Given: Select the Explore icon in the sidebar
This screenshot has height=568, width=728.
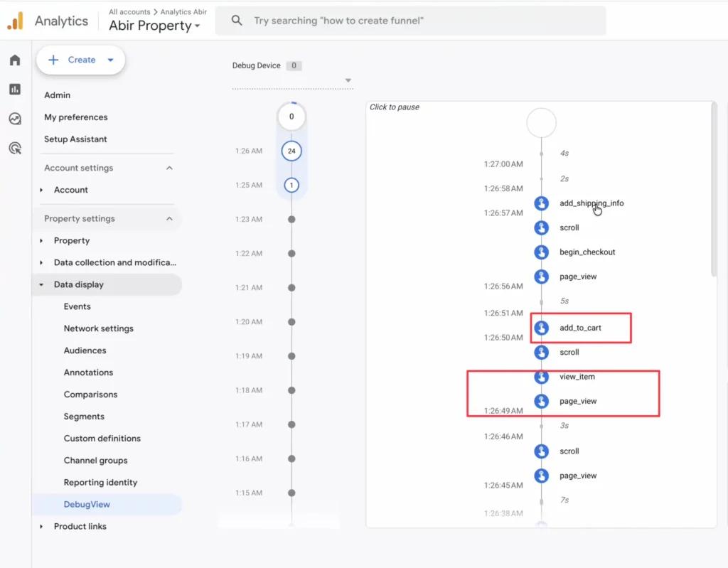Looking at the screenshot, I should tap(14, 119).
